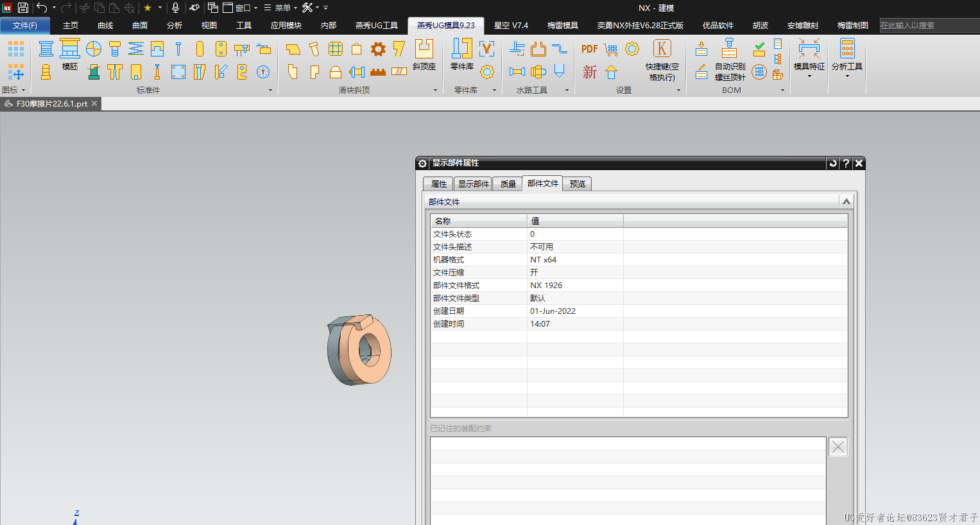The height and width of the screenshot is (525, 980).
Task: Open the 图标 dropdown at ribbon left
Action: click(13, 90)
